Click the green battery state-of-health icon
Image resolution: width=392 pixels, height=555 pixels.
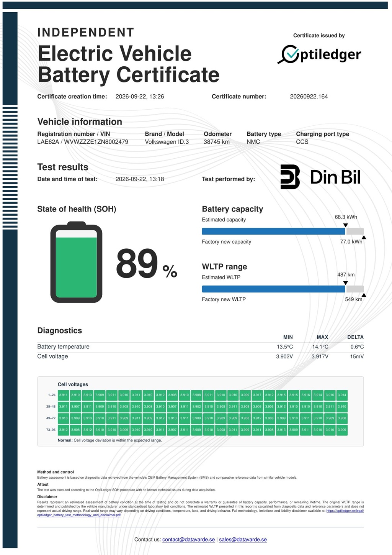(x=76, y=262)
